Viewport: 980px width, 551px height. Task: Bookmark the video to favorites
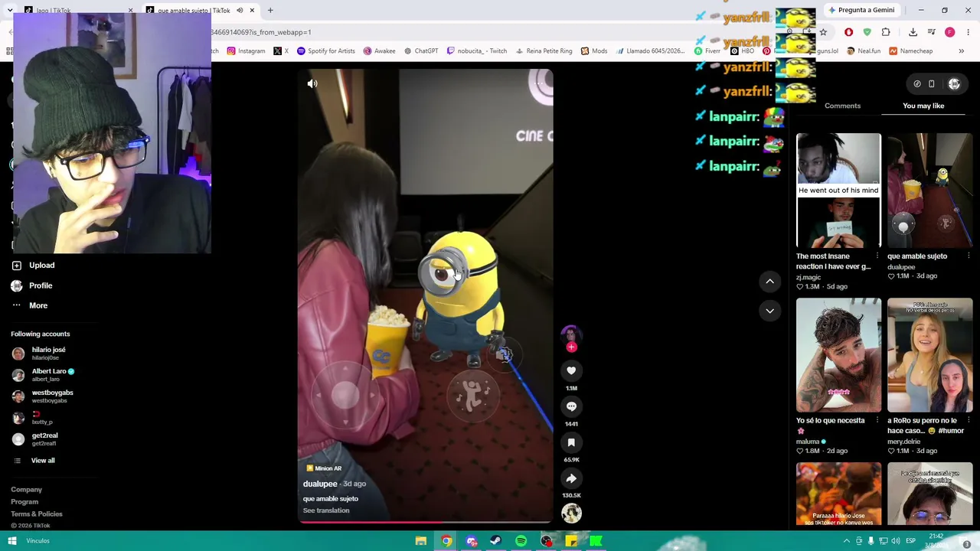pyautogui.click(x=571, y=442)
